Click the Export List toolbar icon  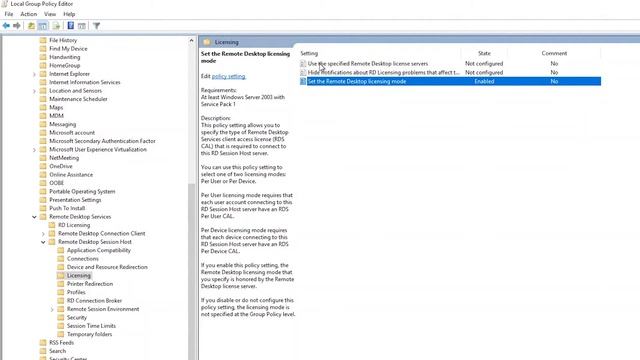coord(56,26)
